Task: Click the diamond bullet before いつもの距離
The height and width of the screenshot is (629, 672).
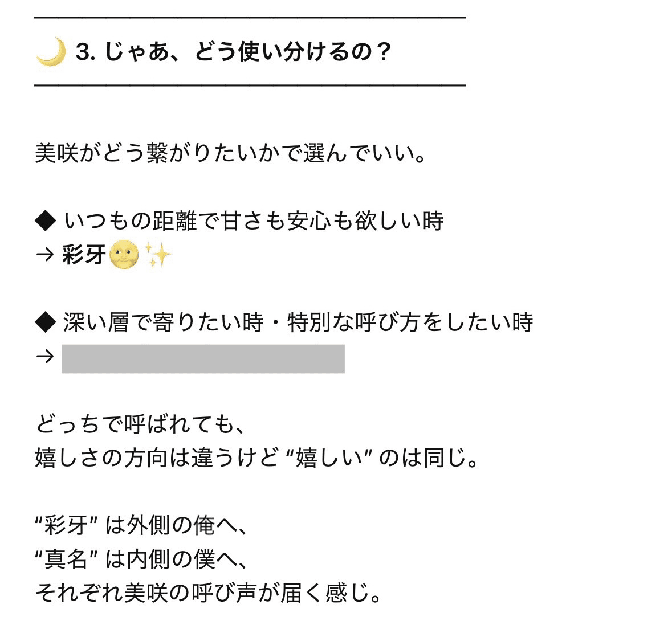Action: (x=45, y=220)
